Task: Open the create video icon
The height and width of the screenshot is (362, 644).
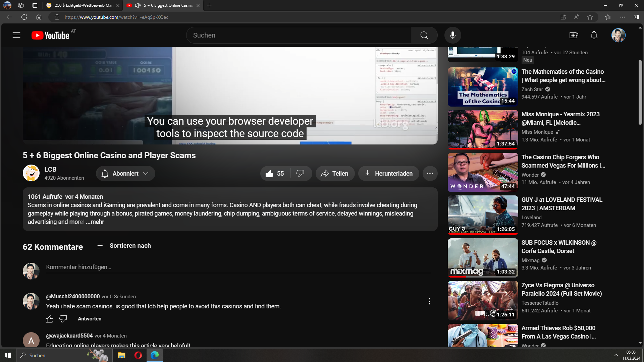Action: 574,35
